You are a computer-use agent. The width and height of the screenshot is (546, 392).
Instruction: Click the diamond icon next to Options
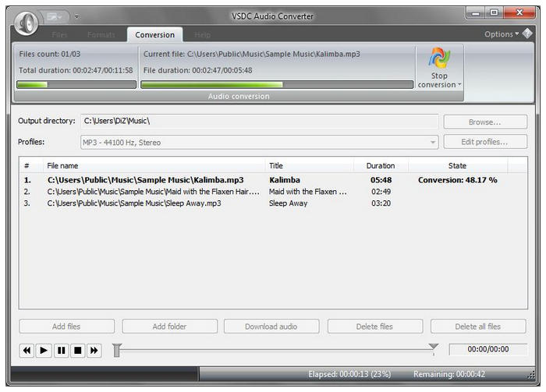click(527, 34)
